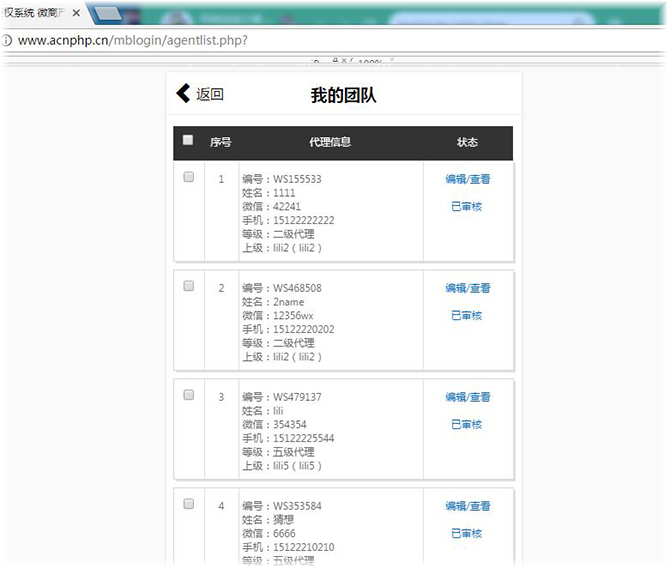Edit or view agent WS353584
The width and height of the screenshot is (668, 568).
[x=467, y=507]
